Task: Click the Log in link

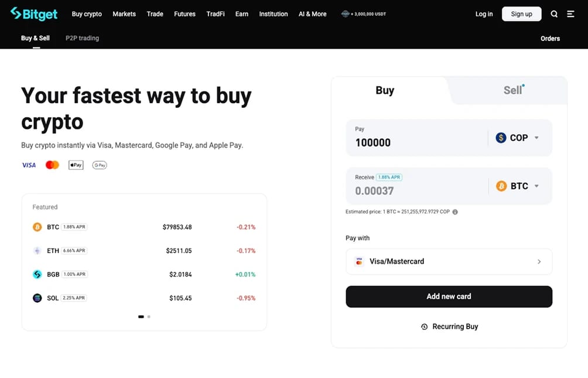Action: coord(484,14)
